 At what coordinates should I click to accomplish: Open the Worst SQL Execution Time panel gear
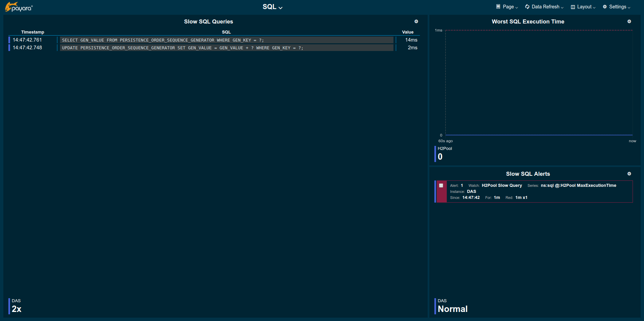[629, 21]
